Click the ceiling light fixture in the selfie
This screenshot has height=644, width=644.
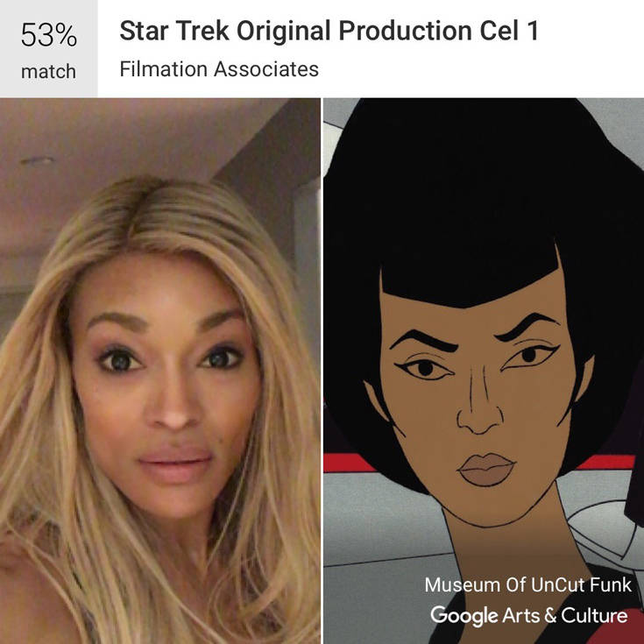point(37,160)
